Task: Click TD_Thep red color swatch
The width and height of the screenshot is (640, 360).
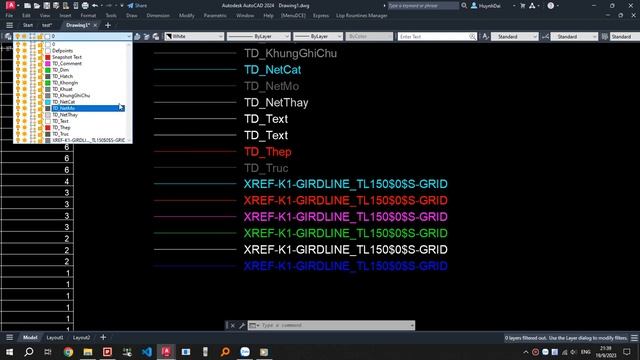Action: pyautogui.click(x=48, y=127)
